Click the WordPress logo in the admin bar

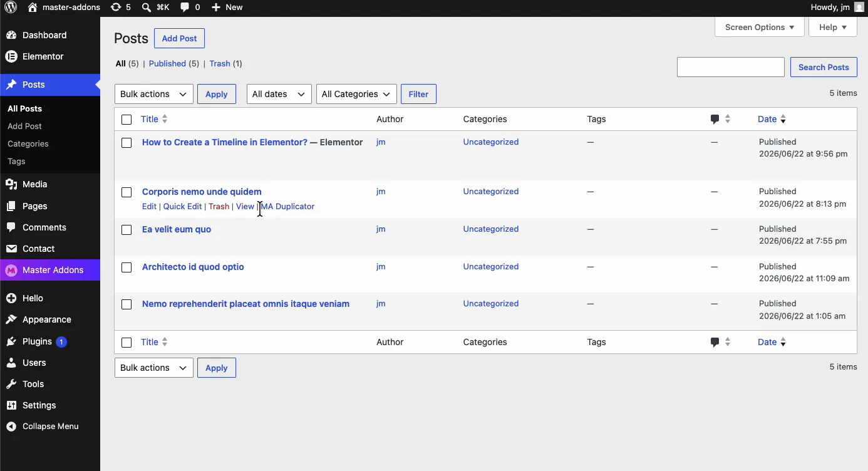pos(11,8)
